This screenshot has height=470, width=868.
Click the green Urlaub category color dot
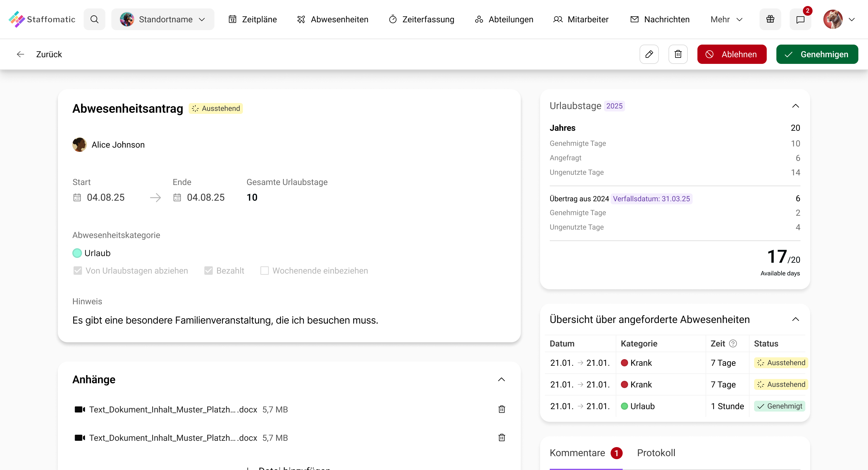[x=77, y=253]
